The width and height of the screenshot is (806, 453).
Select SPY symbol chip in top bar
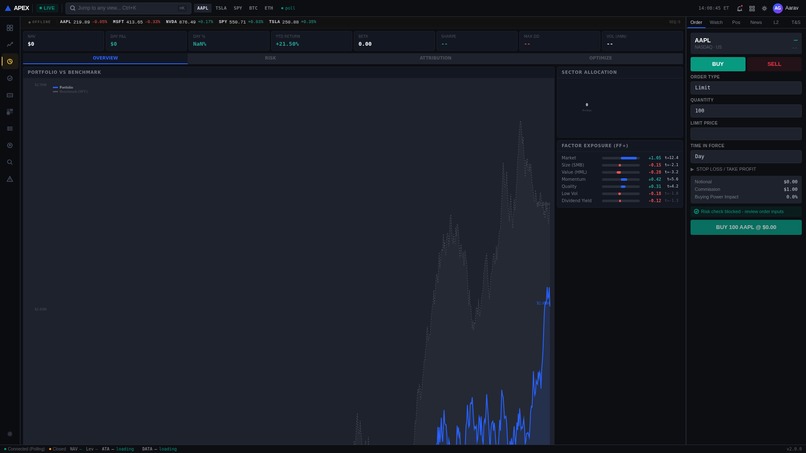coord(237,8)
